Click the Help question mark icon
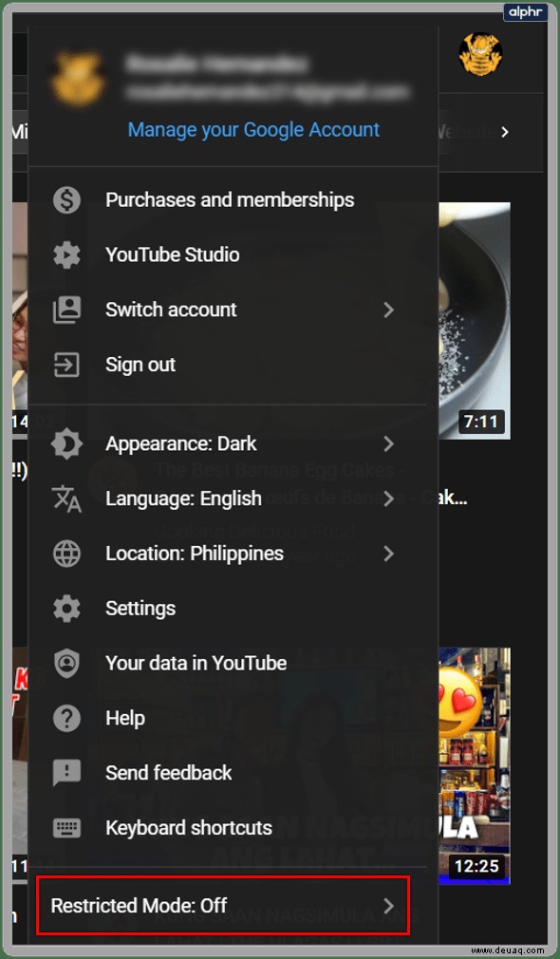560x959 pixels. [66, 718]
